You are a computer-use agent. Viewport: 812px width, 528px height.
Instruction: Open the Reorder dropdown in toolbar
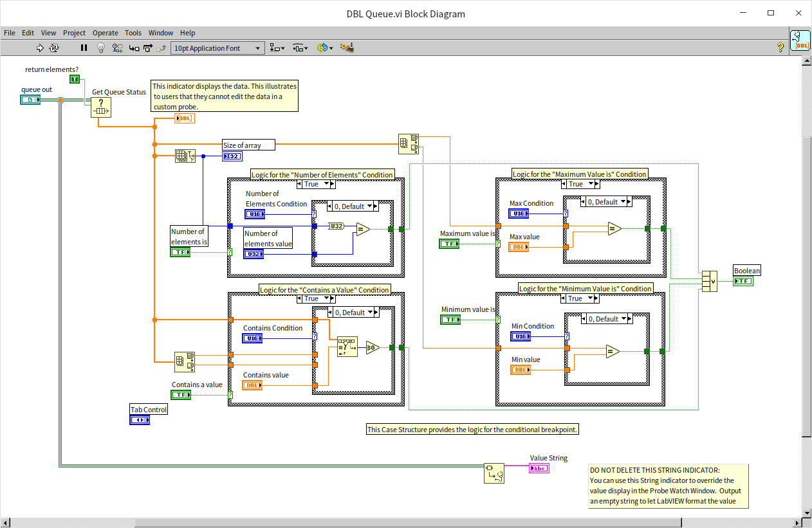click(x=325, y=48)
